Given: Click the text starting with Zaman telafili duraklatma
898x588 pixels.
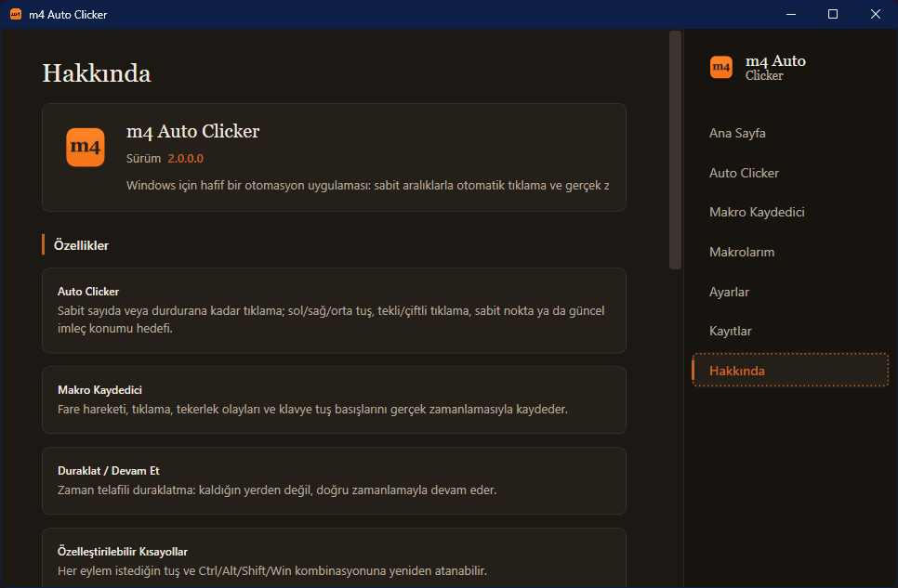Looking at the screenshot, I should point(277,490).
